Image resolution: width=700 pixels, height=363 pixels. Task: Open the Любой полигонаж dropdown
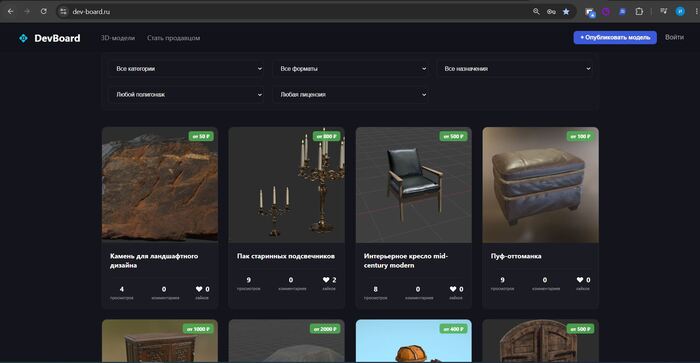point(187,95)
